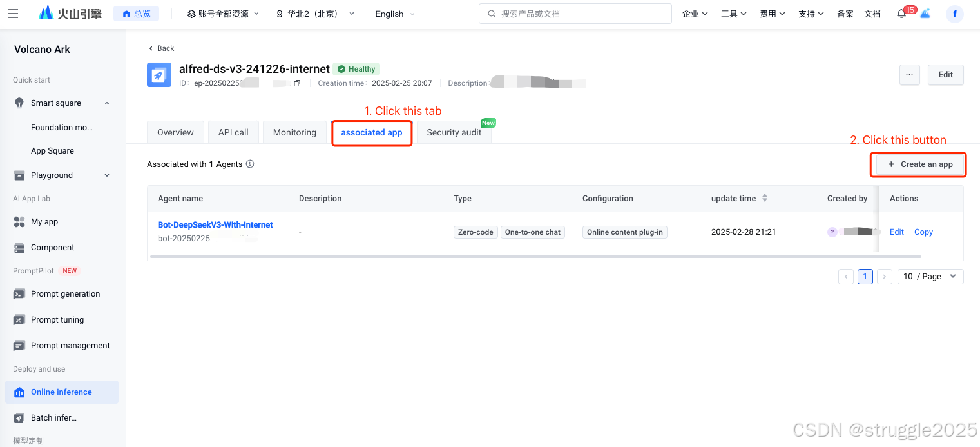Image resolution: width=980 pixels, height=447 pixels.
Task: Click the One-to-one chat tag
Action: pos(533,232)
